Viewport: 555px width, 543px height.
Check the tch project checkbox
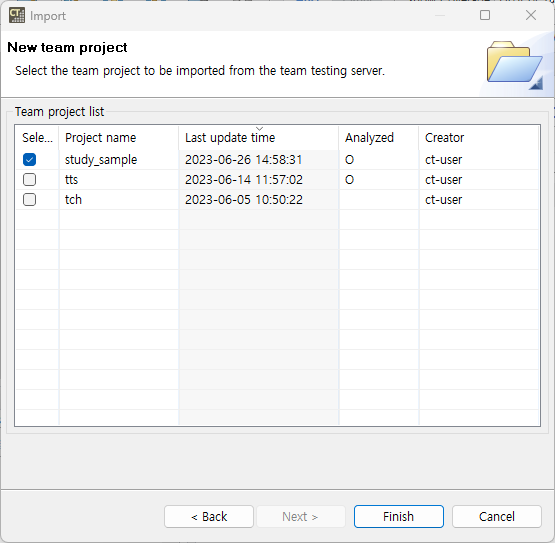click(29, 200)
